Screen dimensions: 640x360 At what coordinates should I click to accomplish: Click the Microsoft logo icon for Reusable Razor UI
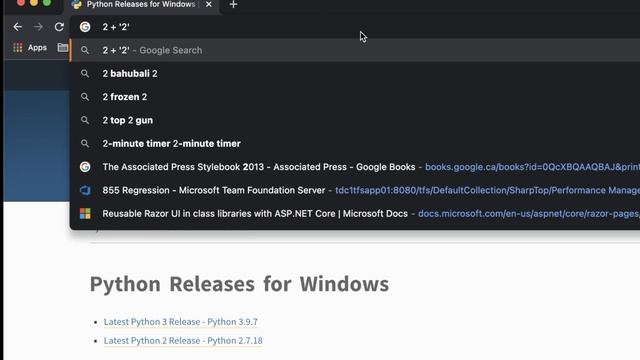click(x=85, y=213)
